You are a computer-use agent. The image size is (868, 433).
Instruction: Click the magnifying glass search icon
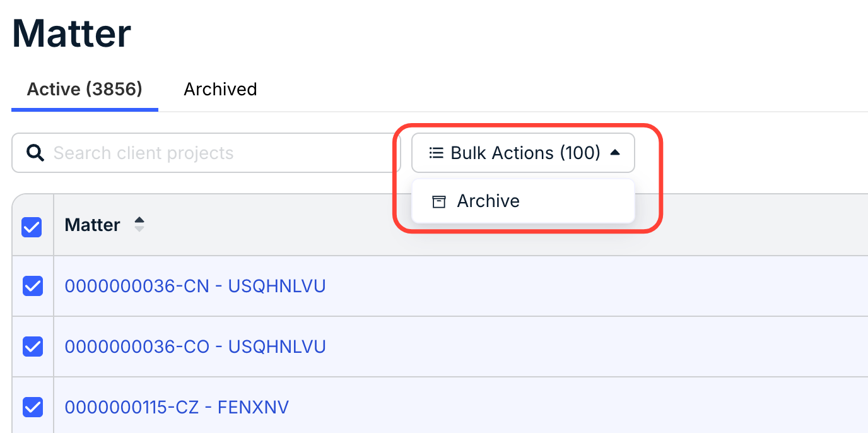pos(35,153)
